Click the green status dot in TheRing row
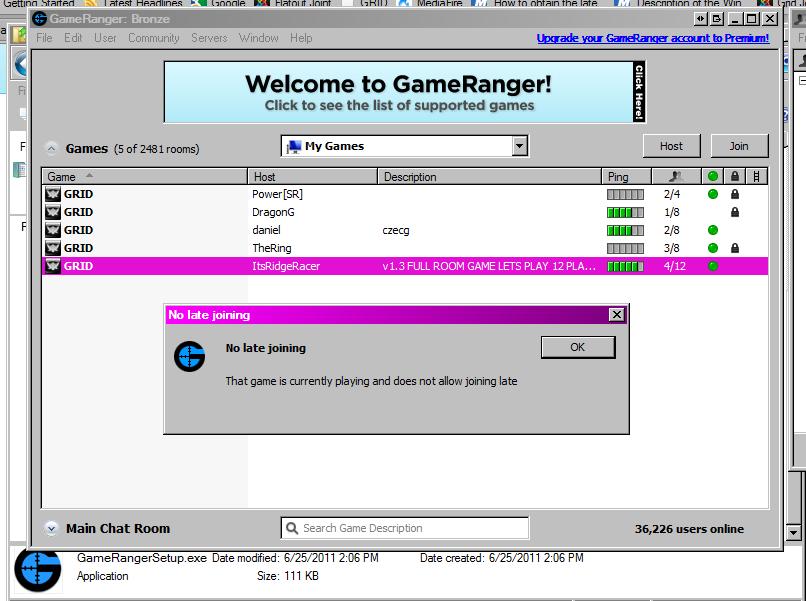This screenshot has width=806, height=601. coord(712,248)
